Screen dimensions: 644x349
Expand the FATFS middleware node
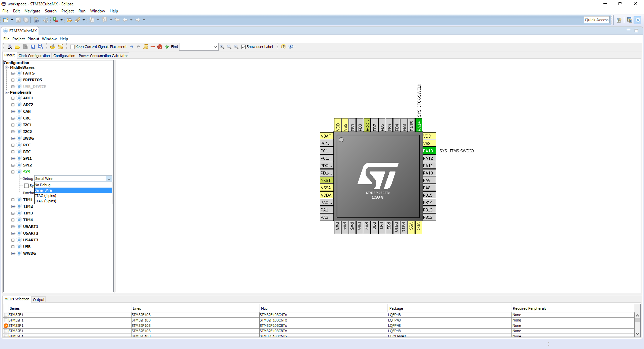pos(13,73)
